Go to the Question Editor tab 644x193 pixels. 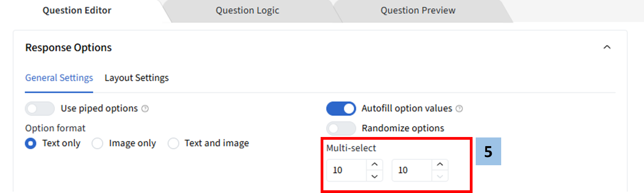77,10
